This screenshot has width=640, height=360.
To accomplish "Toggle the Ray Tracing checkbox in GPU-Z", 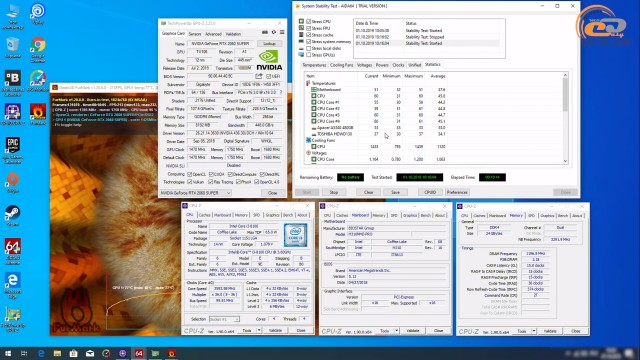I will click(211, 182).
